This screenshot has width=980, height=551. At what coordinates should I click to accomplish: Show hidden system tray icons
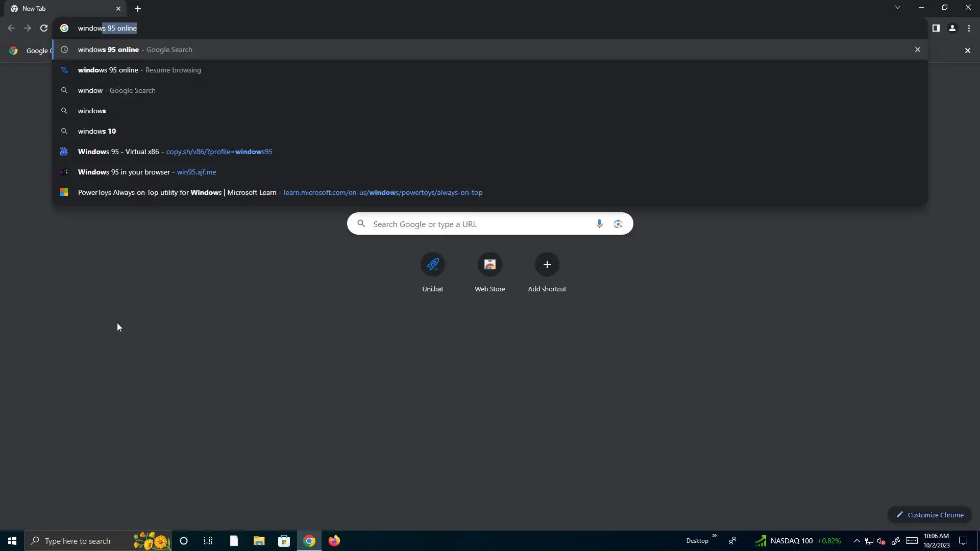pos(856,541)
